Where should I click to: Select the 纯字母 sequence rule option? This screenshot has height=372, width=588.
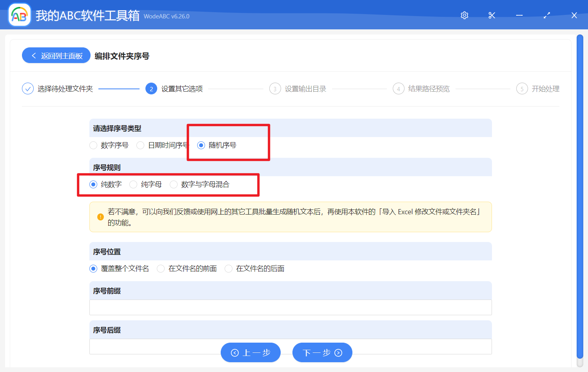(x=133, y=184)
